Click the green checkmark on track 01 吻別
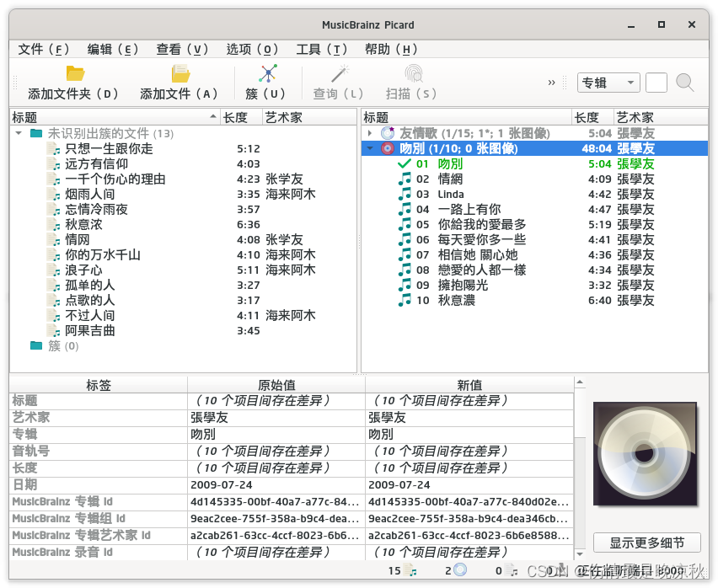This screenshot has width=718, height=588. 405,163
